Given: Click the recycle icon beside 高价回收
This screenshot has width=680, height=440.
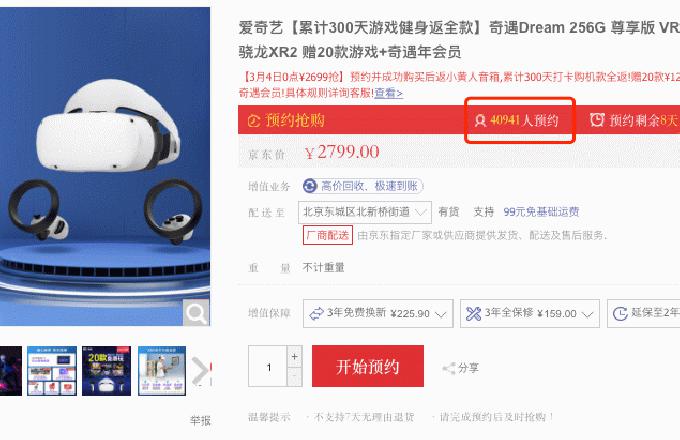Looking at the screenshot, I should click(x=310, y=186).
